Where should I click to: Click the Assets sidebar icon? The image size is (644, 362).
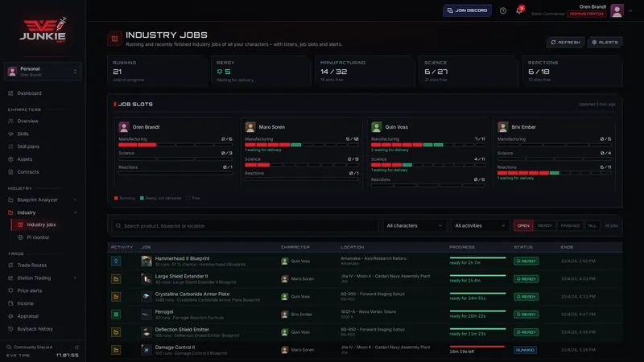(x=10, y=159)
